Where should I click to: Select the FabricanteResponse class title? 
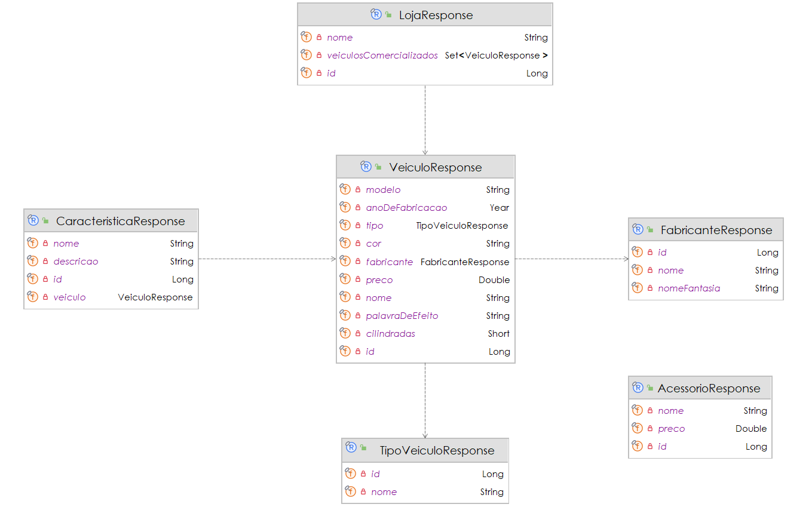716,231
